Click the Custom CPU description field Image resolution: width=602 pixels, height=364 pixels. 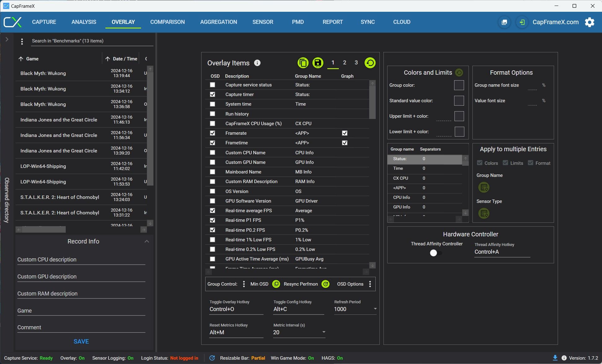coord(81,260)
